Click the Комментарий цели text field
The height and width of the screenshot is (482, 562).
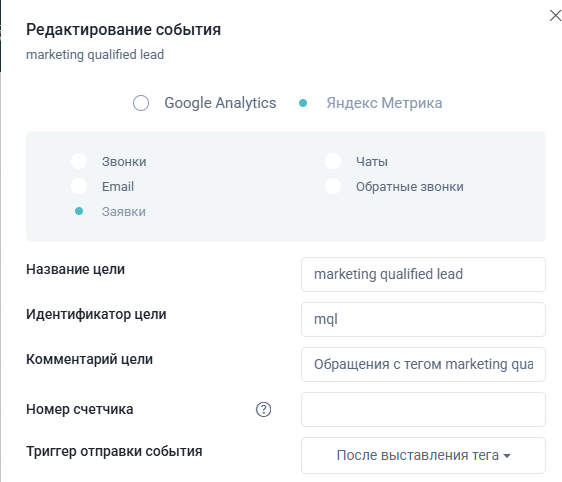(423, 364)
